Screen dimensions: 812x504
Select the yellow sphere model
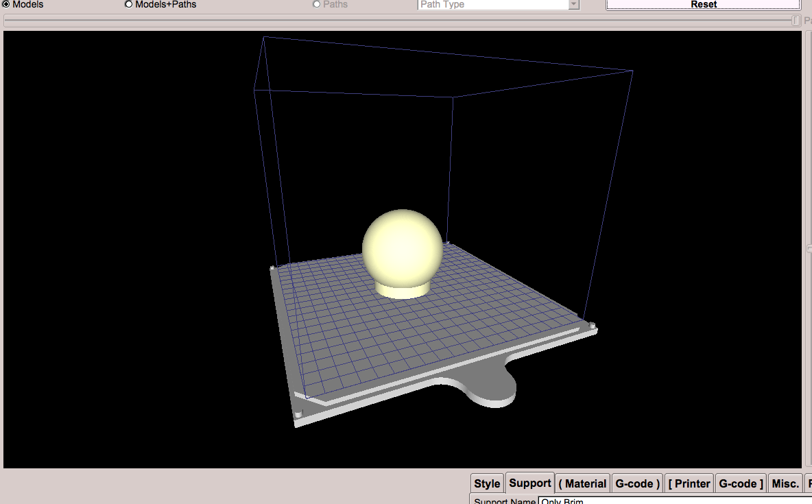pyautogui.click(x=403, y=245)
